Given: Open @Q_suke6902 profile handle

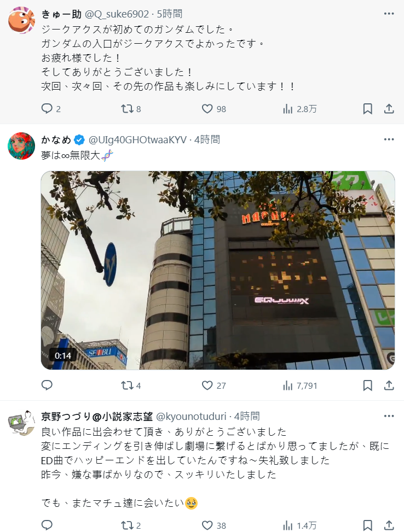Looking at the screenshot, I should (117, 14).
